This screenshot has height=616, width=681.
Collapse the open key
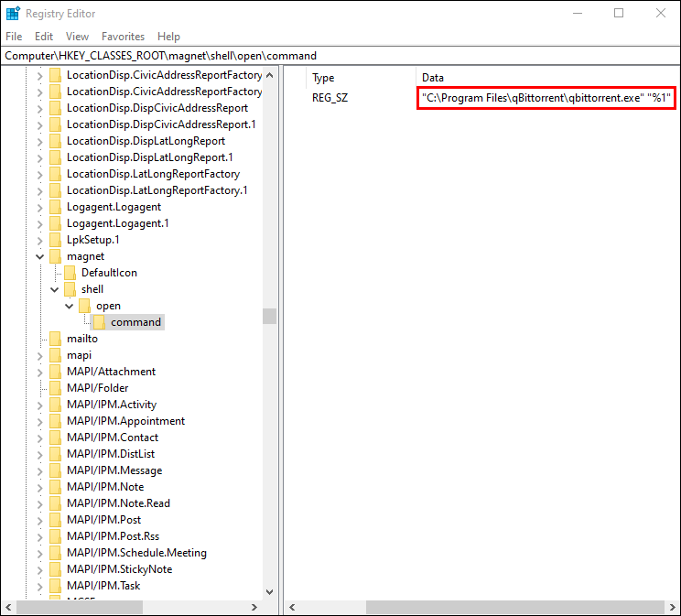point(70,306)
